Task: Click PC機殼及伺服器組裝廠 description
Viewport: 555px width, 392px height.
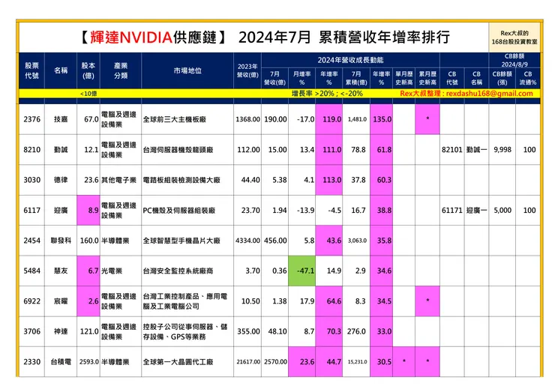Action: (179, 210)
